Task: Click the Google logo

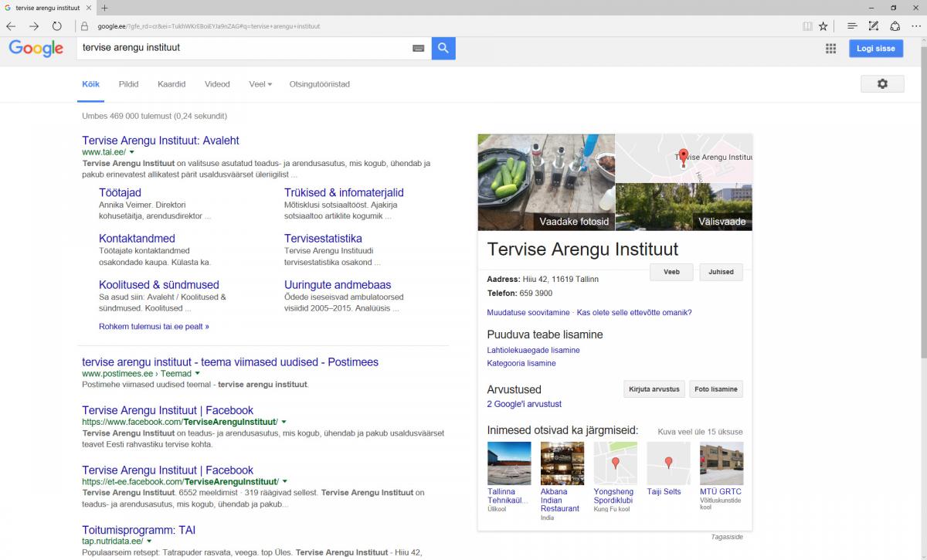Action: [36, 49]
